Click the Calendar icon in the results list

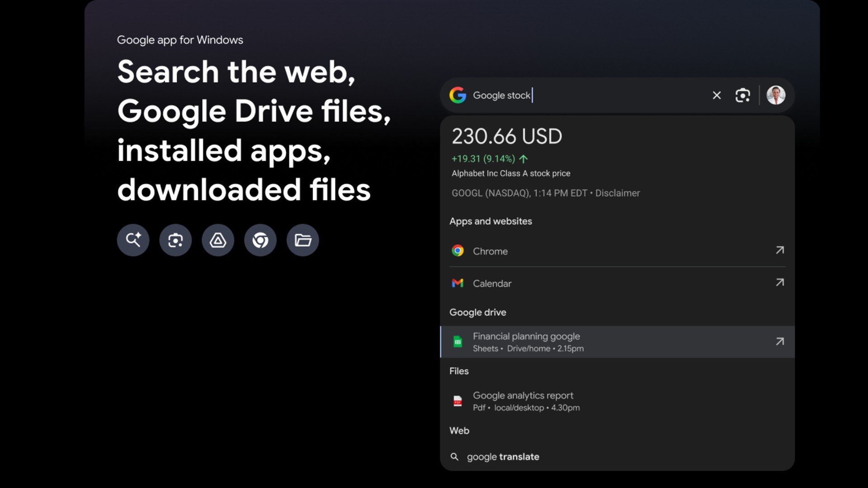pos(458,283)
